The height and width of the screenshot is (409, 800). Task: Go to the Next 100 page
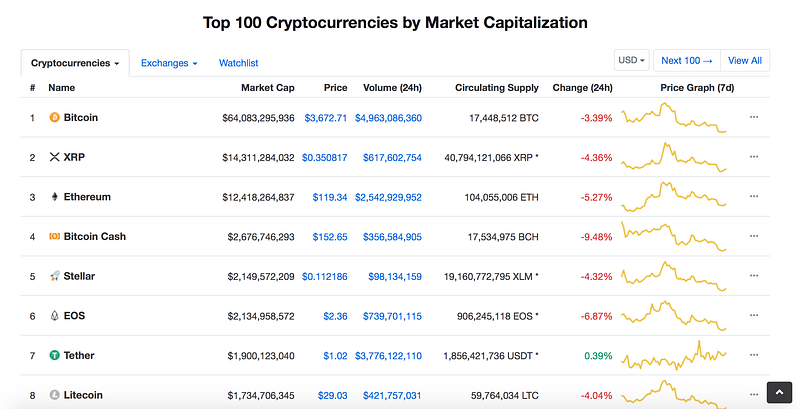click(x=686, y=61)
